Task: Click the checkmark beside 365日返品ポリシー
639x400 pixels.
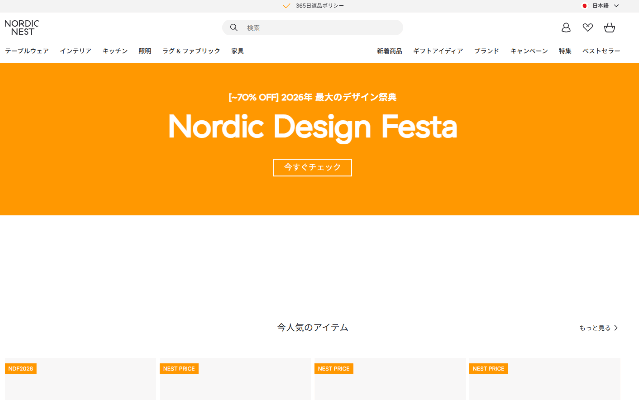Action: click(286, 6)
